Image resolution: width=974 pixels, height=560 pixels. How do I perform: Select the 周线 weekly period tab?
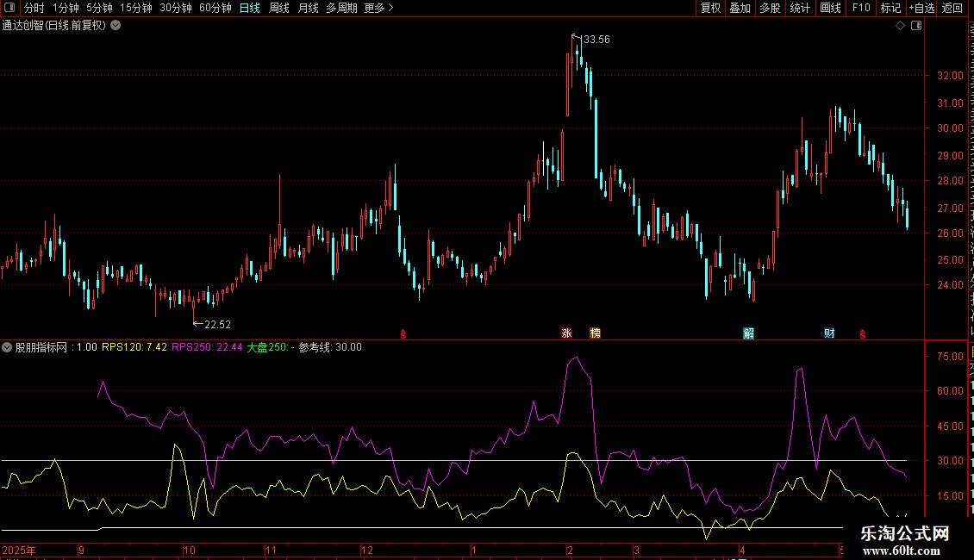click(x=279, y=8)
